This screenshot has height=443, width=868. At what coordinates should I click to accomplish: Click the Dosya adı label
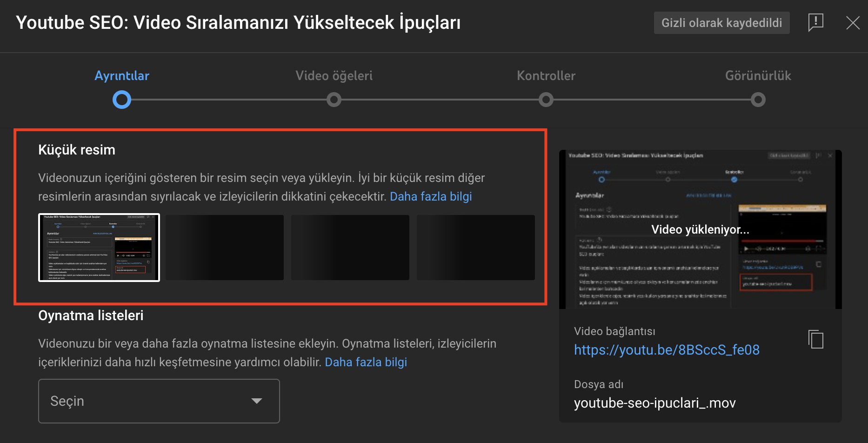599,384
